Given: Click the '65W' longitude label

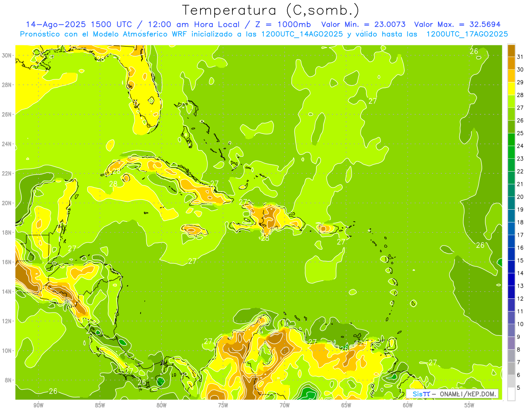Looking at the screenshot, I should [346, 405].
